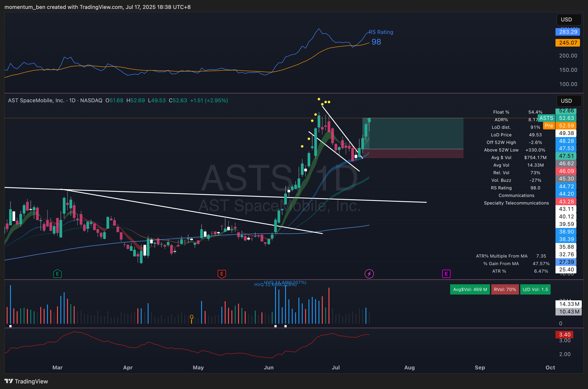Open USD currency selector in price pane

pyautogui.click(x=569, y=101)
